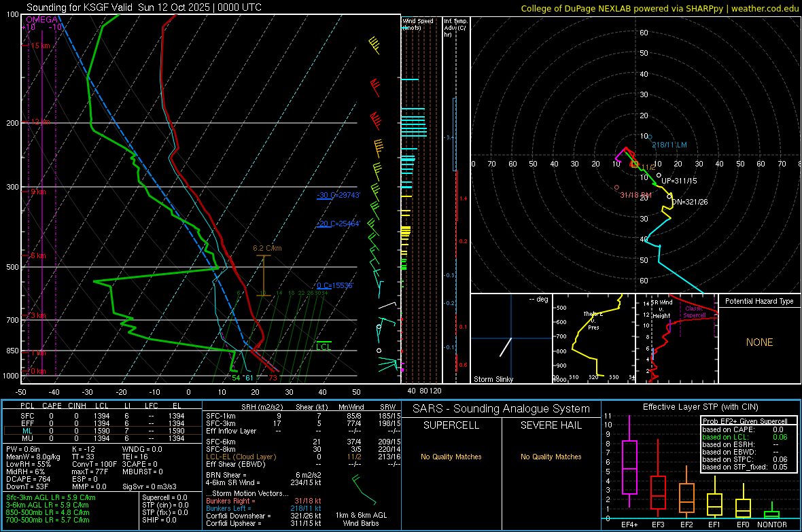Viewport: 802px width, 532px height.
Task: Click the 'Wind Speed (knots)' panel header
Action: pos(418,24)
